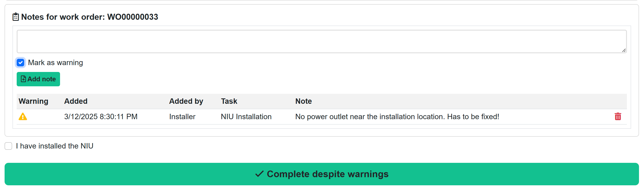Screen dimensions: 644x188
Task: Click the Add note button
Action: (x=38, y=79)
